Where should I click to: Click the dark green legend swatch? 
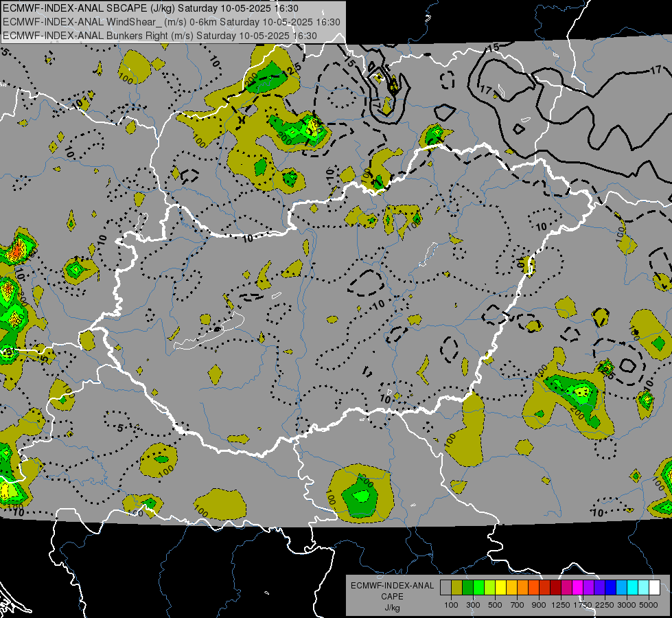click(x=467, y=588)
